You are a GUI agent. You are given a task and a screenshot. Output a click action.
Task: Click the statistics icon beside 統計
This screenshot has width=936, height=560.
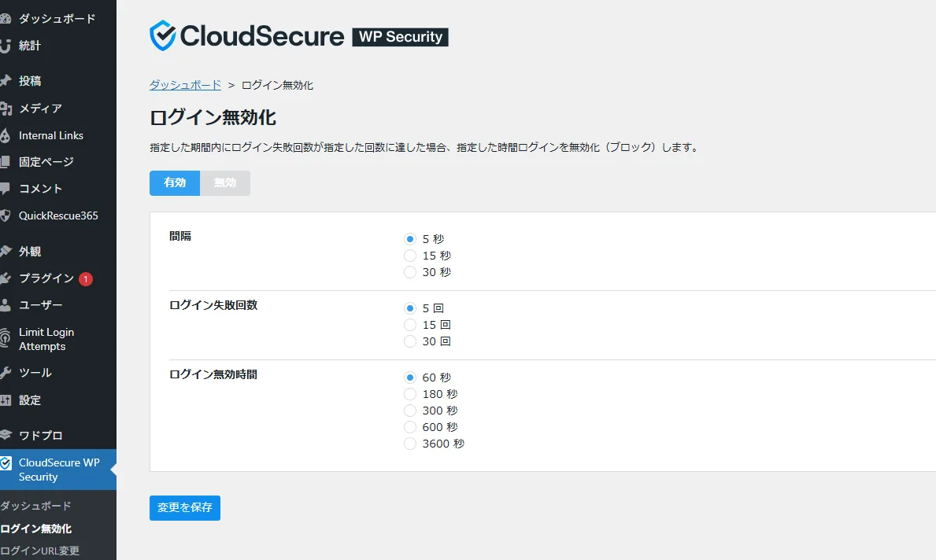6,46
